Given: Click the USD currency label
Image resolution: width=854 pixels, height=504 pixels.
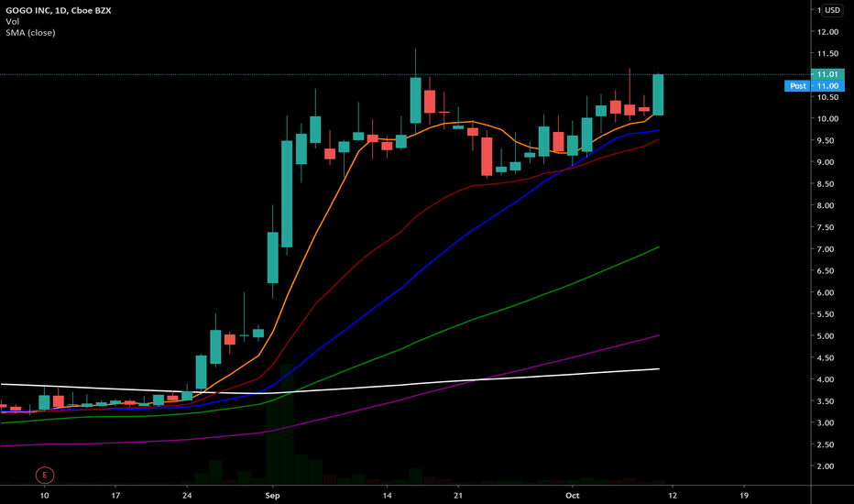Looking at the screenshot, I should pos(832,10).
